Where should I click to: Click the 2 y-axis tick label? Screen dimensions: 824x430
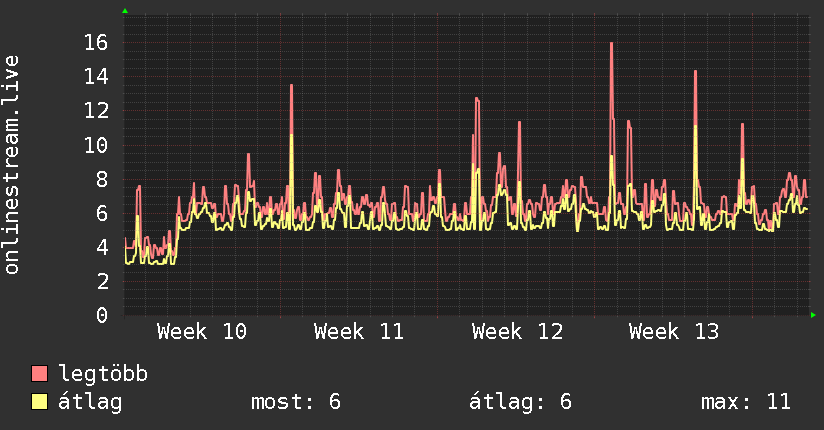click(x=102, y=281)
